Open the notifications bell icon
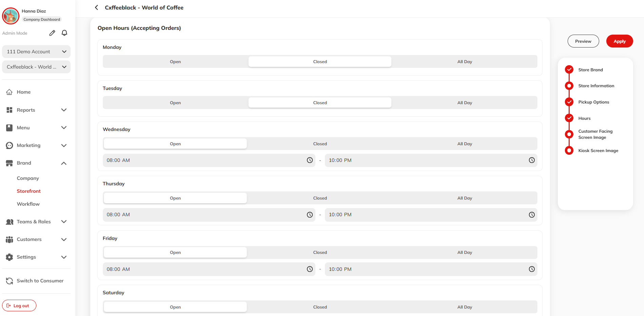 pos(64,33)
